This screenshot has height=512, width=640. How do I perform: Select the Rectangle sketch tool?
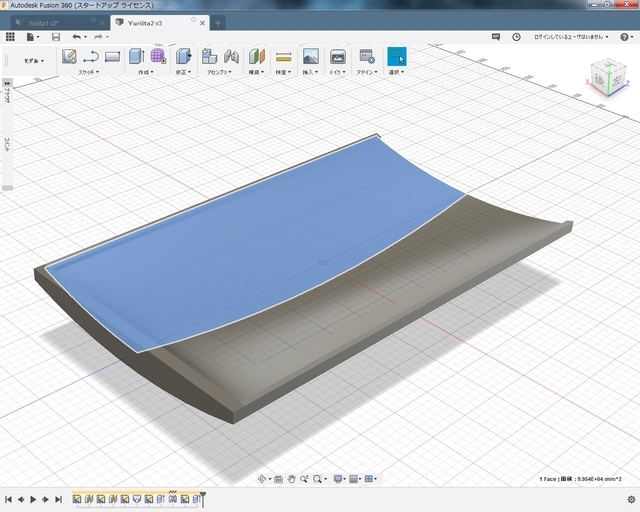pyautogui.click(x=112, y=56)
